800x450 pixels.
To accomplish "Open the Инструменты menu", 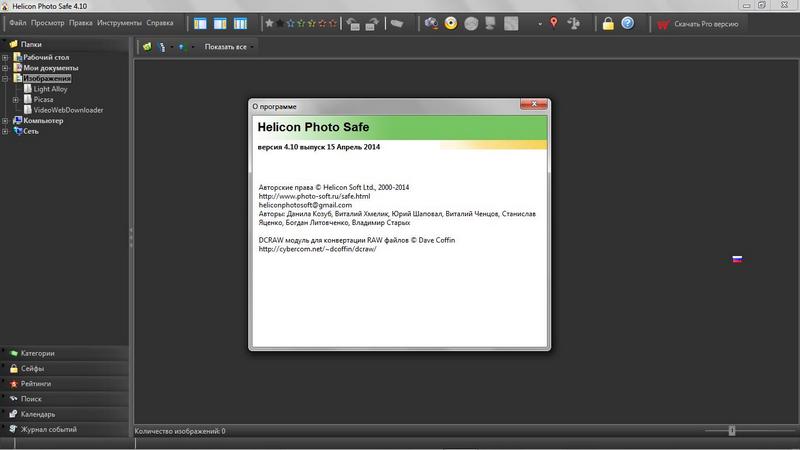I will click(x=119, y=23).
